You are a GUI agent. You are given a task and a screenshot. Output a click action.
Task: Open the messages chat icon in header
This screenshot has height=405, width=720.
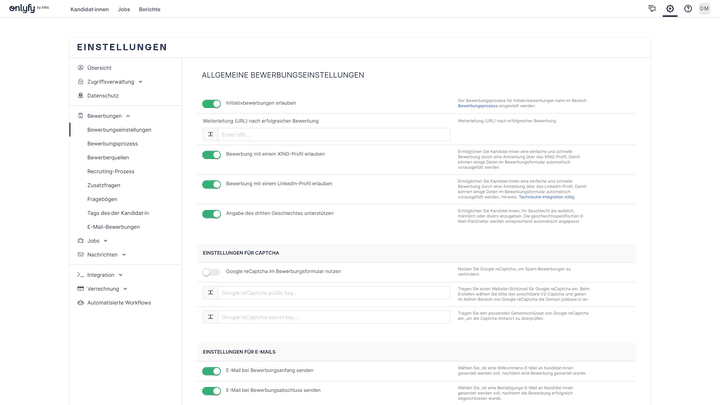[652, 9]
